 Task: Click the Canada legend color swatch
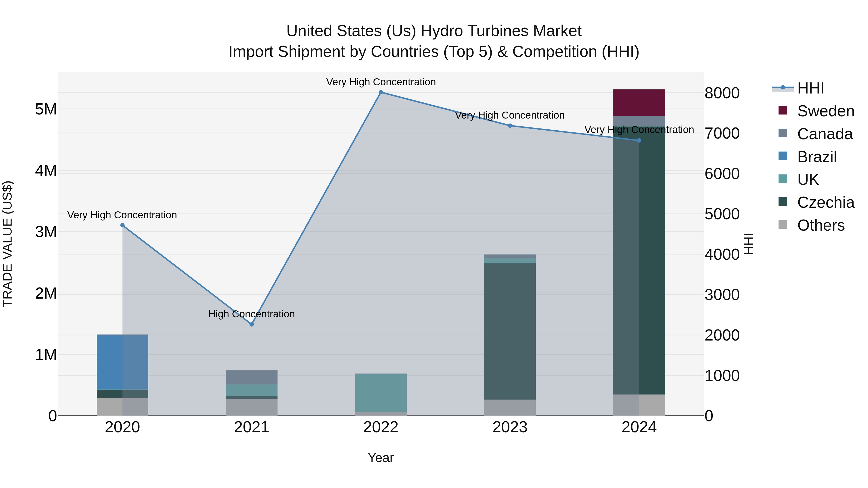783,133
